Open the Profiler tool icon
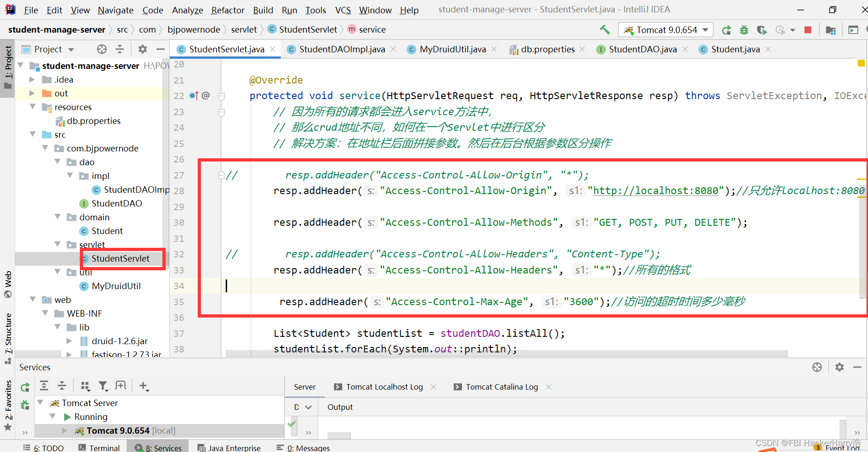 780,30
